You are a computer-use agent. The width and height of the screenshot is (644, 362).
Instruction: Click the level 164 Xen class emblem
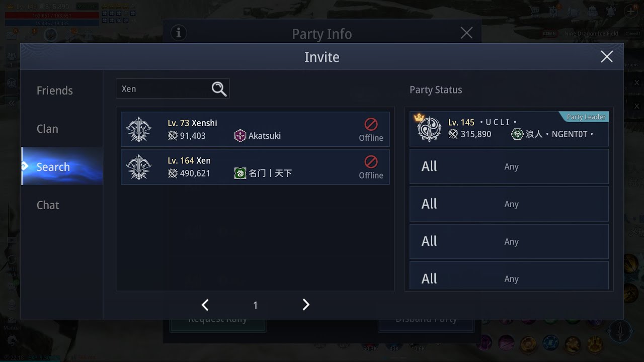coord(138,167)
